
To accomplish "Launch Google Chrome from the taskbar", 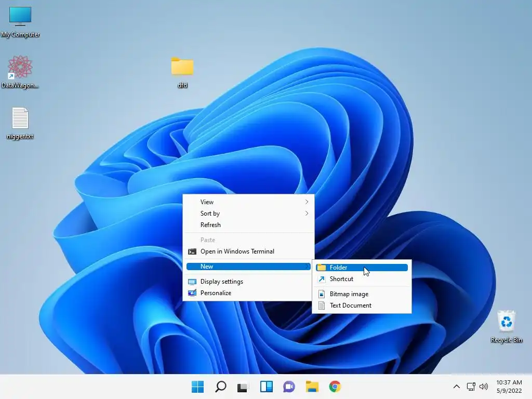I will tap(335, 387).
